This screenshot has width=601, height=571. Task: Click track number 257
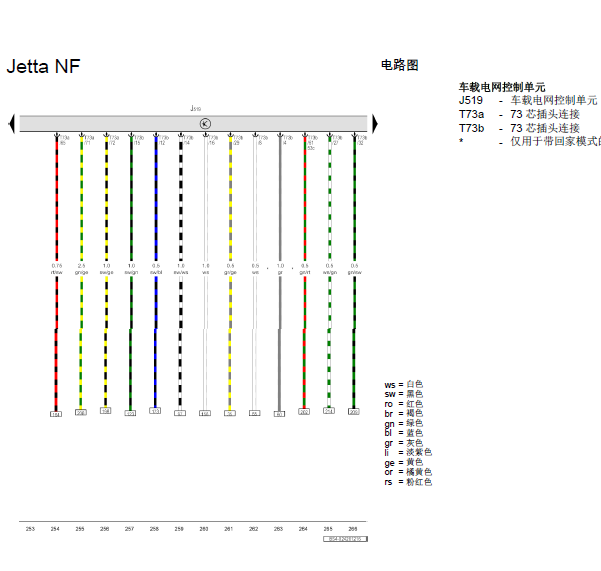(130, 529)
